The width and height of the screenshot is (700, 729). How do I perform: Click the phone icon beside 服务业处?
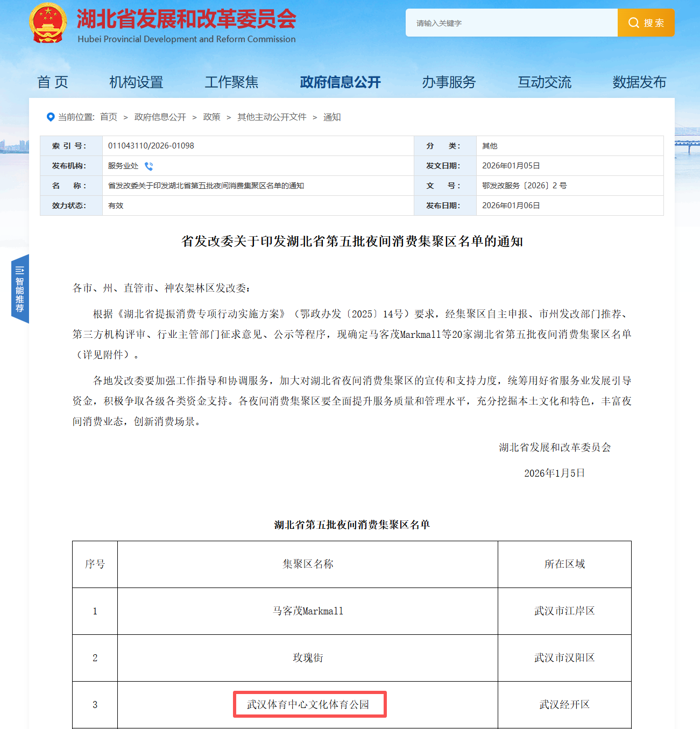(x=149, y=166)
